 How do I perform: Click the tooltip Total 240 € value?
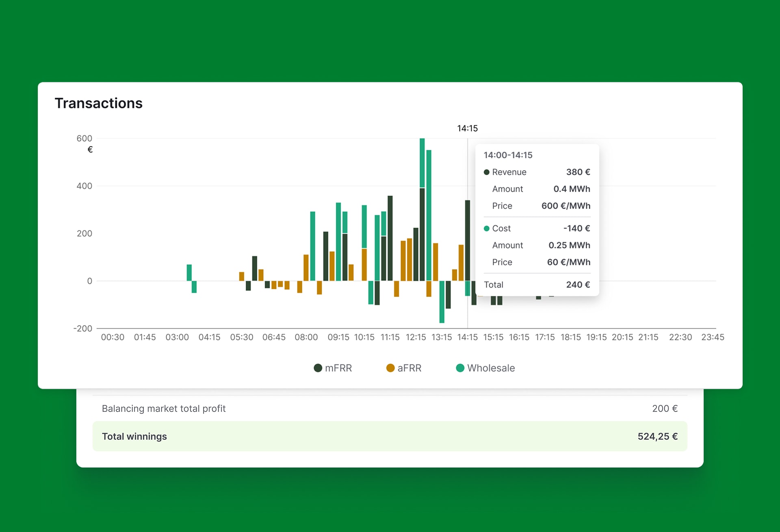(578, 285)
